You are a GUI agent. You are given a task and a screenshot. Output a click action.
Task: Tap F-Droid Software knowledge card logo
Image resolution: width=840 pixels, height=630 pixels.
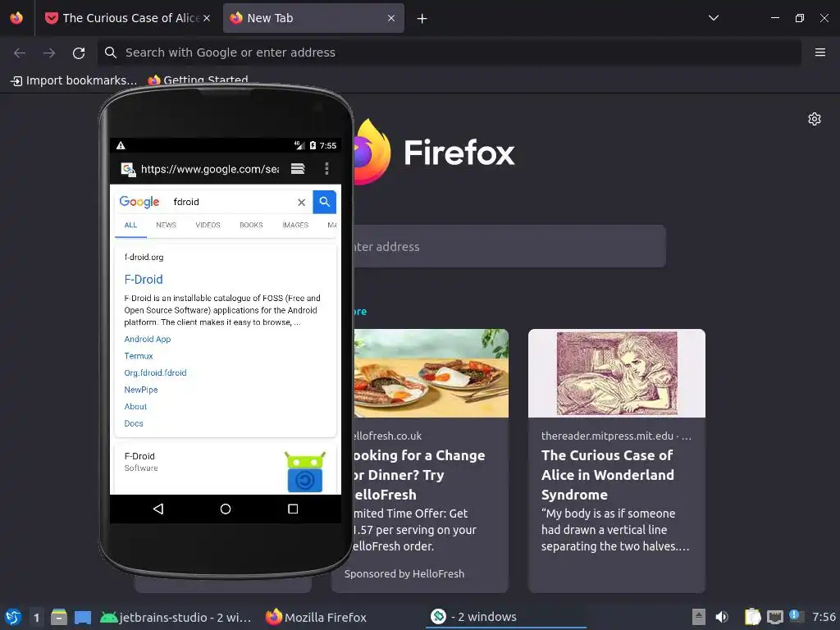[x=305, y=472]
